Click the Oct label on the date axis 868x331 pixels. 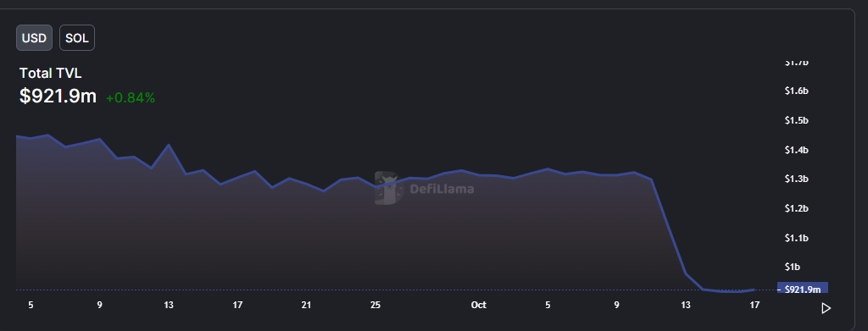tap(478, 305)
